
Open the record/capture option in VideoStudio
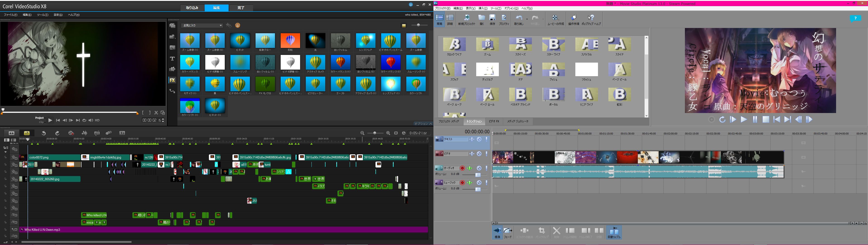coord(71,133)
